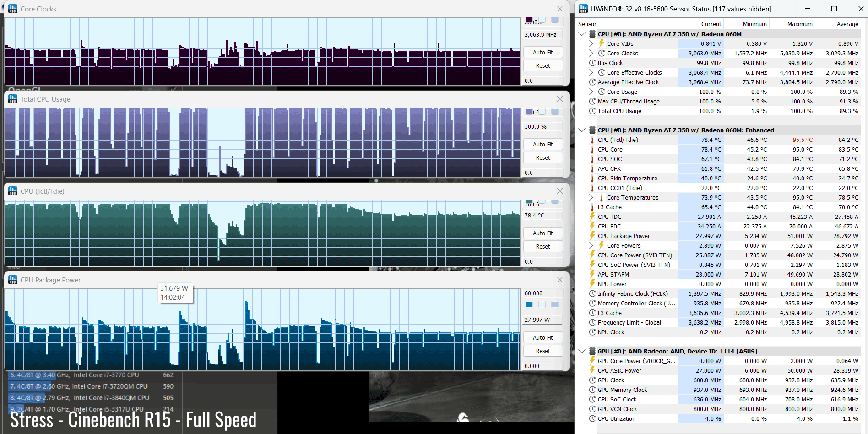Click the thermometer icon beside APU GFX
The image size is (868, 434).
tap(592, 169)
